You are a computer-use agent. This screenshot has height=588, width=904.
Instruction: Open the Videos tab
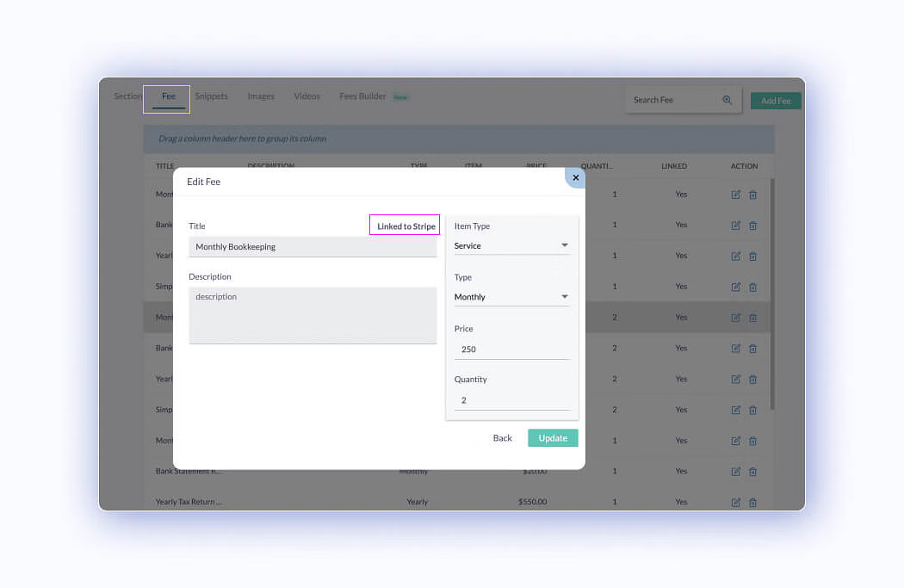(x=306, y=96)
